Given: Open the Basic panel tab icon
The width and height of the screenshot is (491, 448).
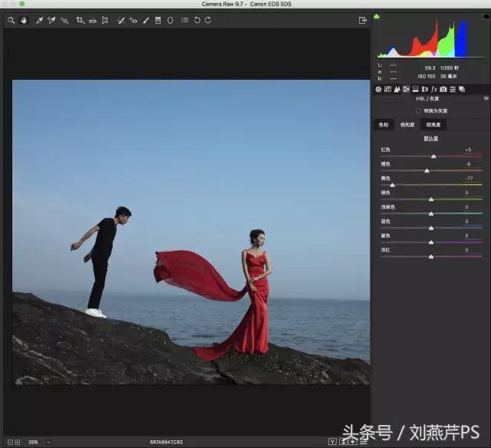Looking at the screenshot, I should click(x=378, y=89).
